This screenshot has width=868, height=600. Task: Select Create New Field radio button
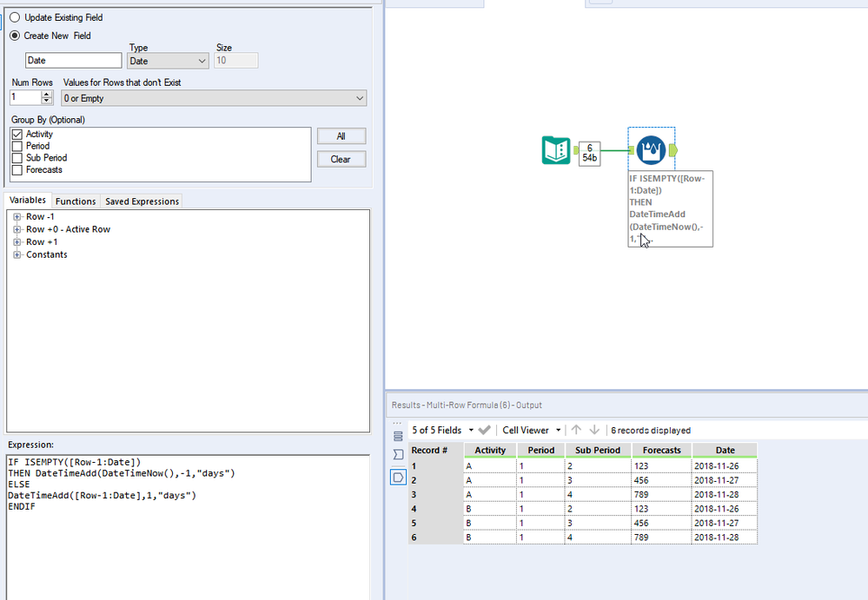(15, 36)
